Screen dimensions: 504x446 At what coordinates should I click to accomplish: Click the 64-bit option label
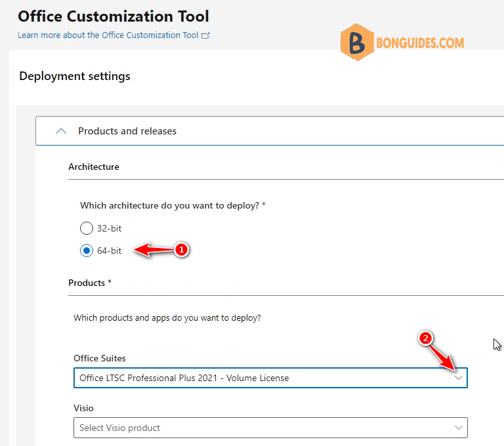point(110,251)
